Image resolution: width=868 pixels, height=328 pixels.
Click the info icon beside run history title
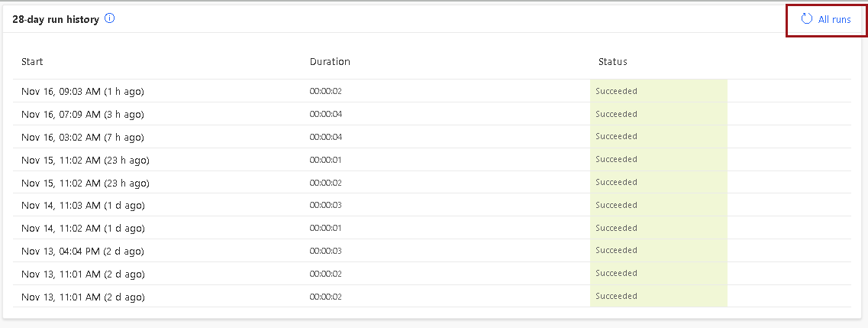(110, 19)
